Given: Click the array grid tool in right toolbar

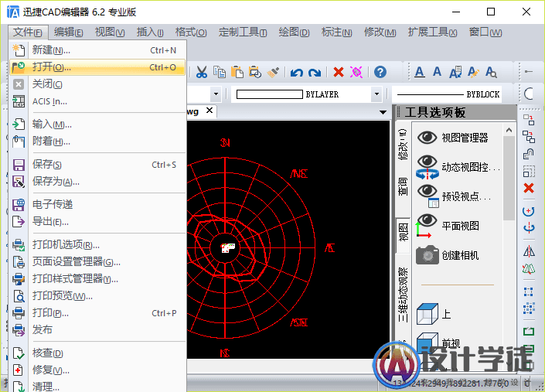Looking at the screenshot, I should 529,308.
